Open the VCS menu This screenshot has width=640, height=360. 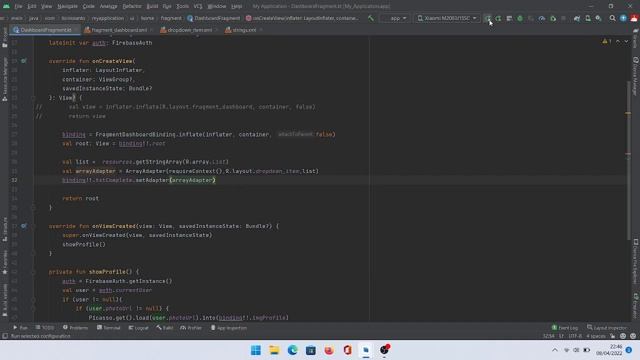click(198, 6)
